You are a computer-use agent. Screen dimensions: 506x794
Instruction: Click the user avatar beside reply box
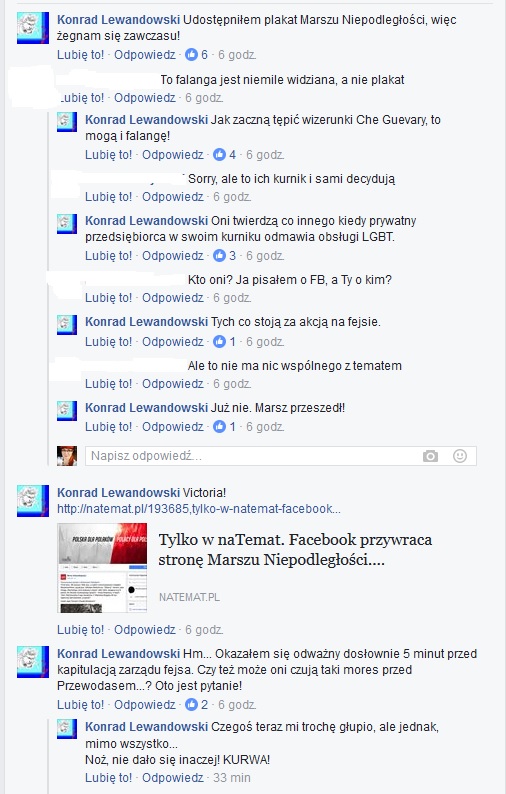[67, 456]
